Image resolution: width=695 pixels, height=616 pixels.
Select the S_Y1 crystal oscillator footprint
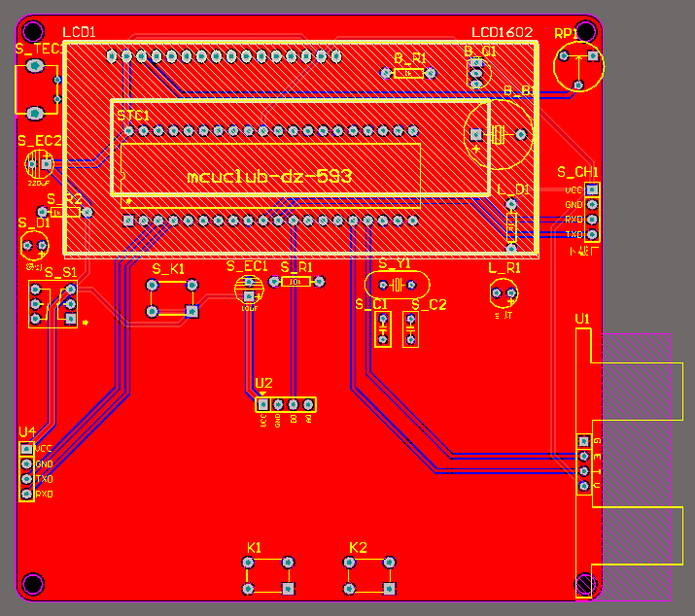398,285
